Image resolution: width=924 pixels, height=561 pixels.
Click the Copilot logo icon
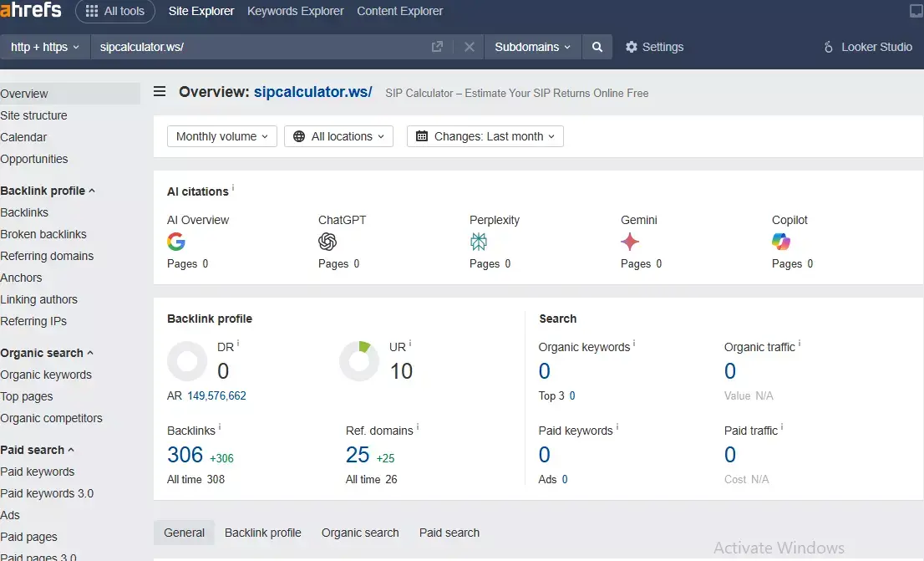[x=781, y=242]
